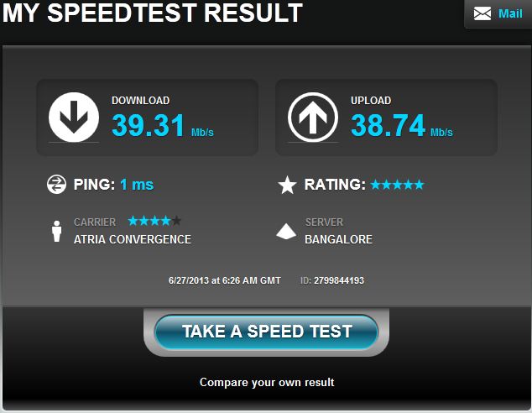Image resolution: width=532 pixels, height=413 pixels.
Task: Select the 38.74 Mb/s upload value
Action: [x=402, y=125]
